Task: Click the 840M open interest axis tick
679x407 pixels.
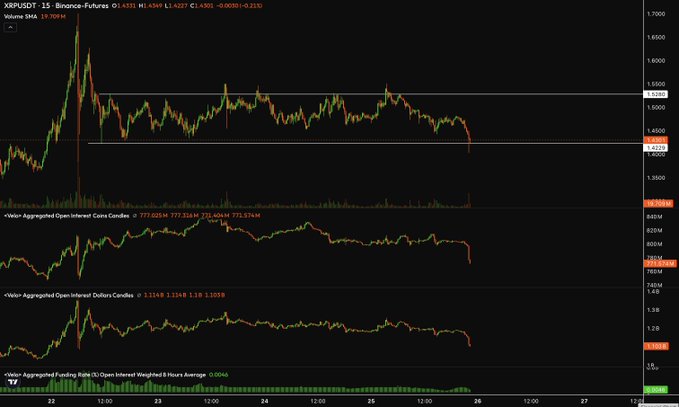Action: (654, 216)
